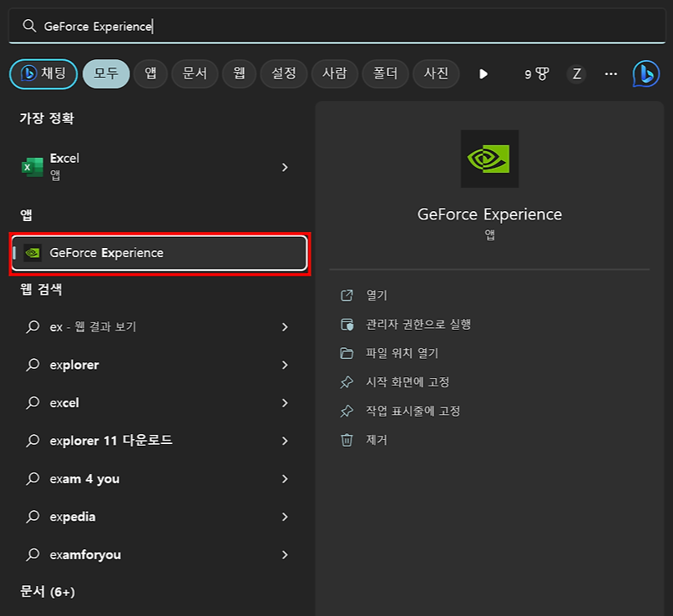Viewport: 673px width, 616px height.
Task: Choose the 'exam 4 you' suggestion
Action: 158,479
